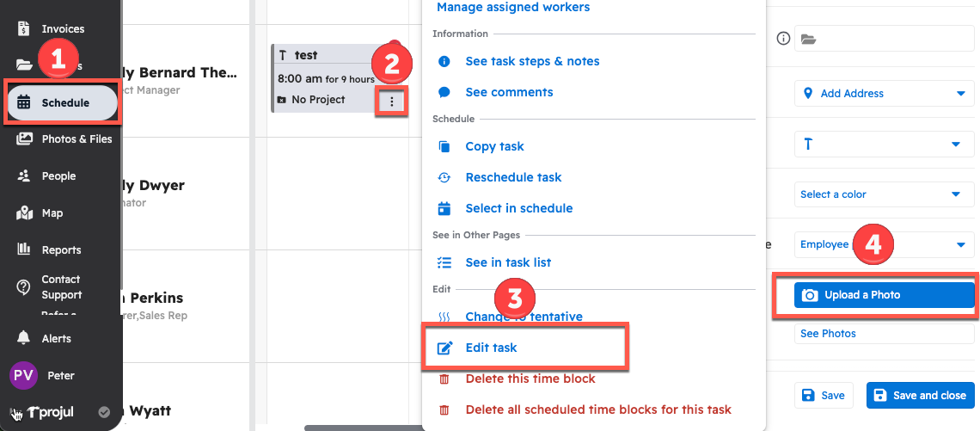Click the info icon beside folder field
980x431 pixels.
(782, 38)
